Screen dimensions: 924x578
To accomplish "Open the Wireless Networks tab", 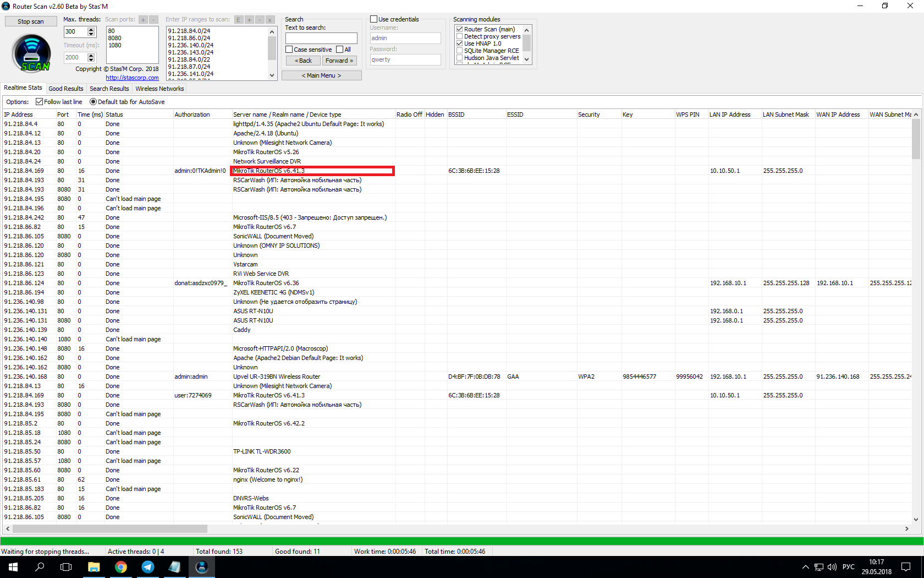I will coord(159,89).
